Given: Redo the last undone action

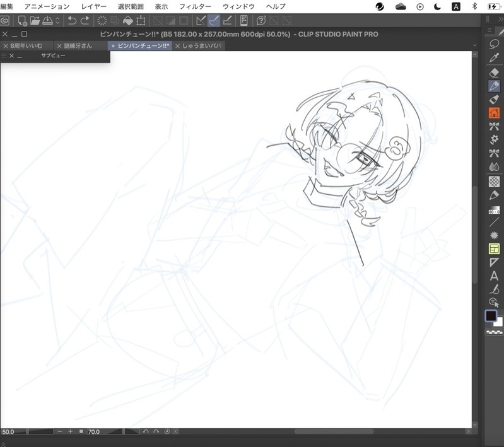Looking at the screenshot, I should click(x=85, y=21).
